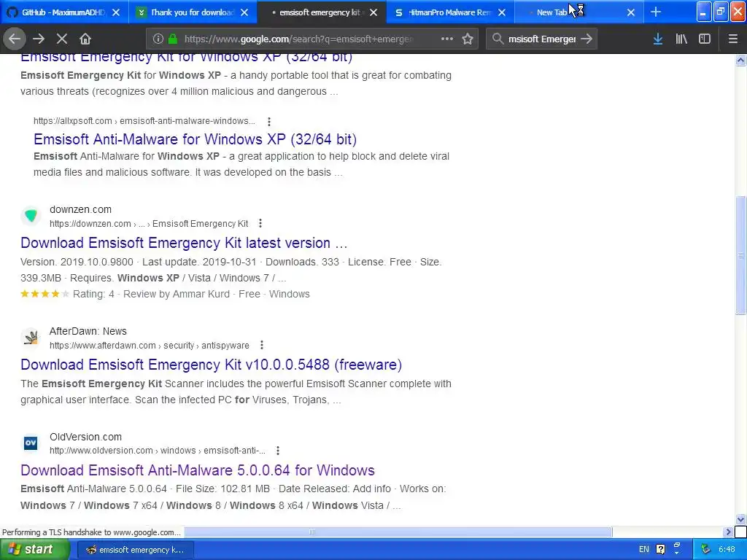Open 'Download Emsisoft Emergency Kit latest version' link

tap(184, 243)
